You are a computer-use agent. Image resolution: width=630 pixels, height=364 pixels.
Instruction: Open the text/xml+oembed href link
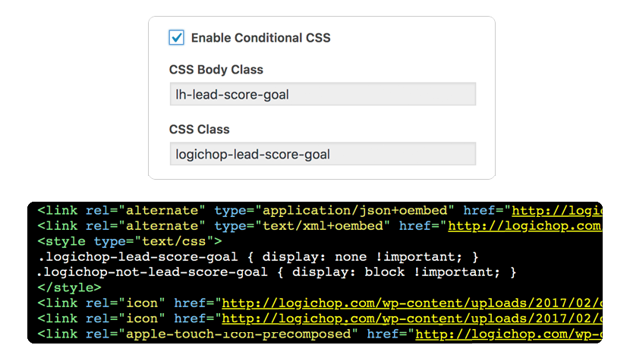pyautogui.click(x=525, y=226)
